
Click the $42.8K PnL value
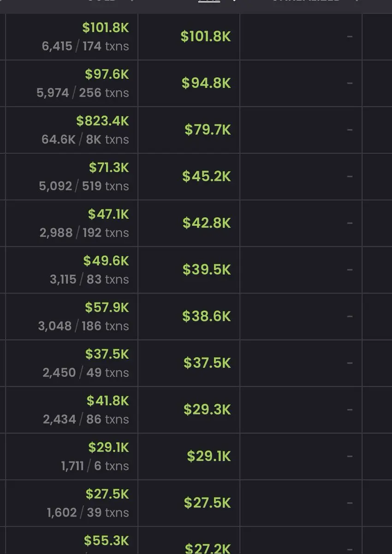click(x=206, y=223)
